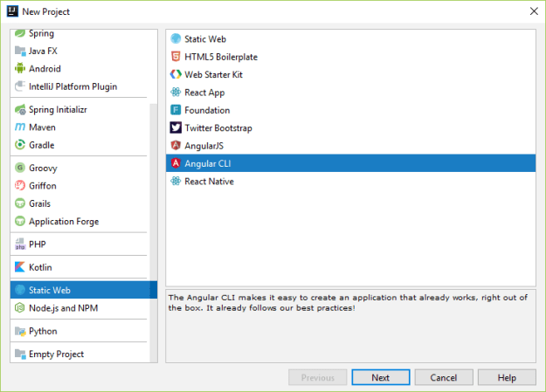Click the Android icon in sidebar
Image resolution: width=546 pixels, height=392 pixels.
click(x=21, y=69)
